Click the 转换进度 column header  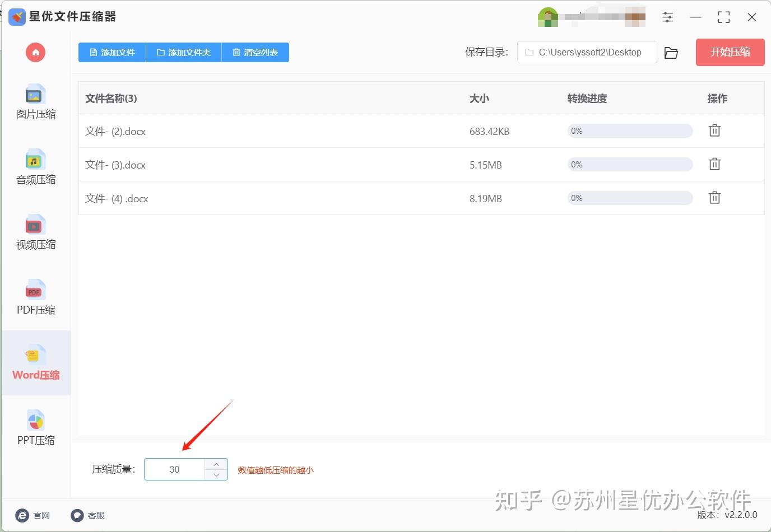click(587, 99)
